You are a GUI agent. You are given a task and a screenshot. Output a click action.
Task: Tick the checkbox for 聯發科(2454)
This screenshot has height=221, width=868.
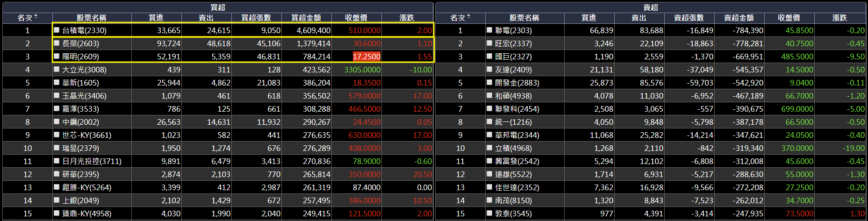point(489,108)
